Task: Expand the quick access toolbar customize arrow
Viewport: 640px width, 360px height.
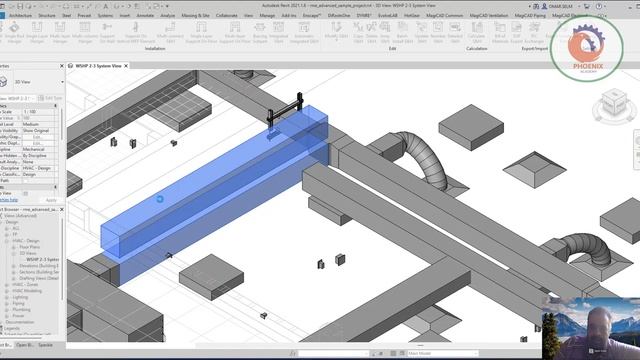Action: click(x=167, y=6)
